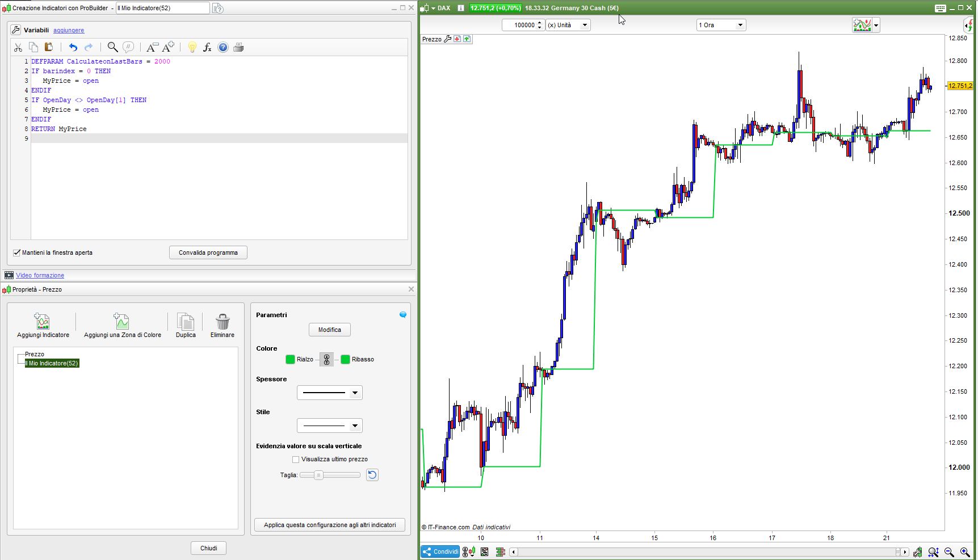This screenshot has height=560, width=978.
Task: Open the order book ladder icon
Action: pyautogui.click(x=500, y=551)
